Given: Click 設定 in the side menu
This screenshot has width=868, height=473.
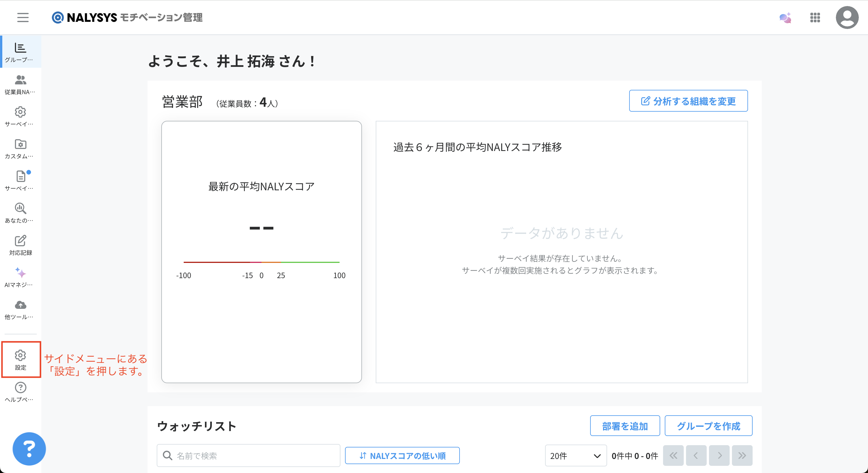Looking at the screenshot, I should click(21, 359).
